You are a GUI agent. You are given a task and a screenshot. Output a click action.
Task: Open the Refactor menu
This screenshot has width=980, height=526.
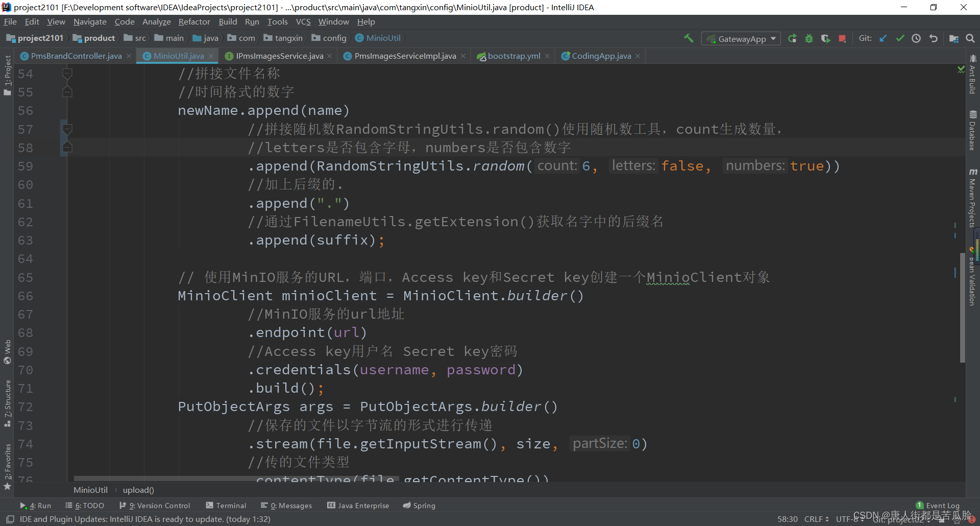(x=194, y=22)
